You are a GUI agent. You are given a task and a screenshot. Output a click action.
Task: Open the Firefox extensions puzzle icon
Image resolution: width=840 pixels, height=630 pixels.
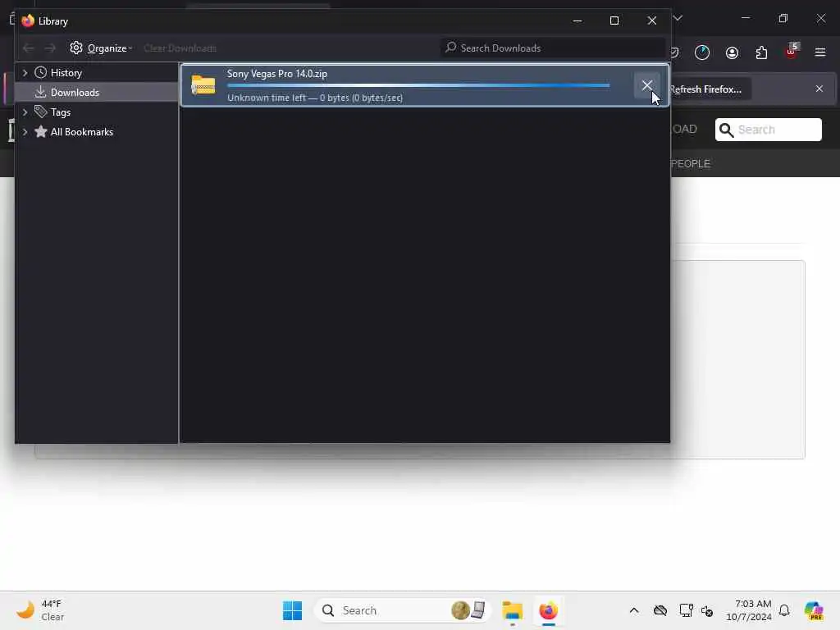[761, 52]
